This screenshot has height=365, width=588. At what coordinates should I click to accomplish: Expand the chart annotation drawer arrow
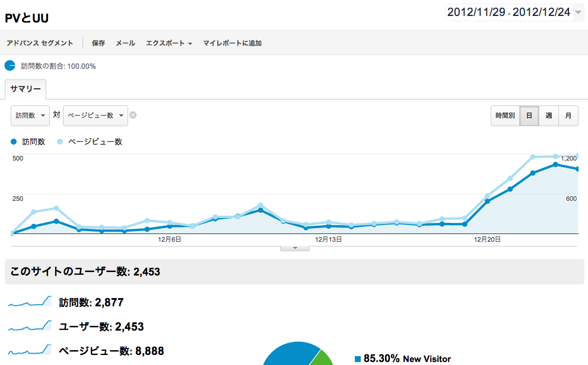[x=295, y=248]
